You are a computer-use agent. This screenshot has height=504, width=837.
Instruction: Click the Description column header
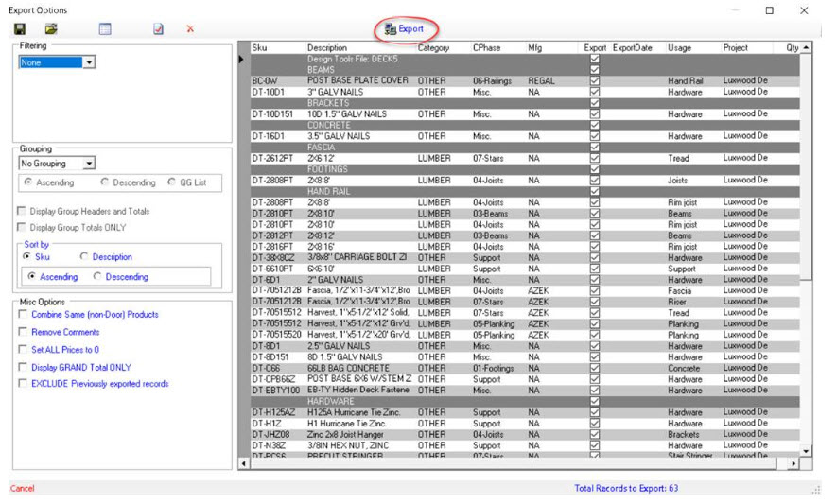[327, 47]
